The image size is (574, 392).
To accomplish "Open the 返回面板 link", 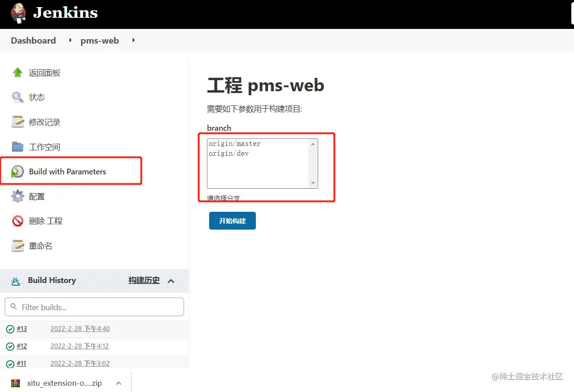I will point(44,73).
